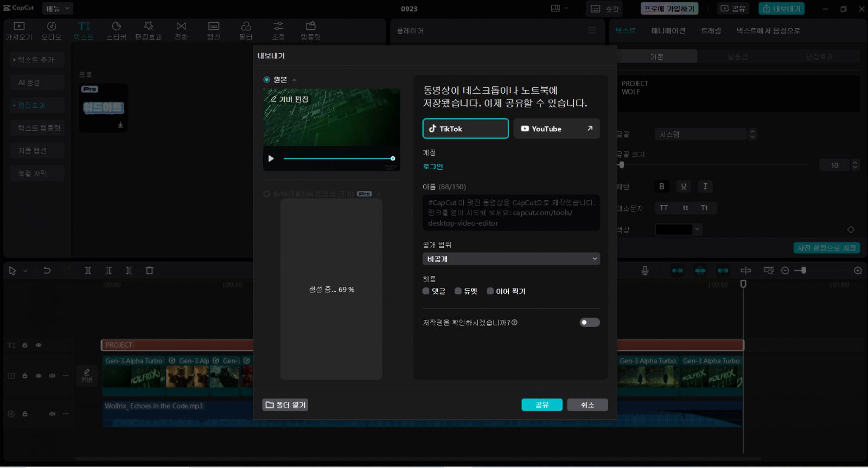The image size is (868, 468).
Task: Click the microphone record voiceover icon
Action: coord(645,271)
